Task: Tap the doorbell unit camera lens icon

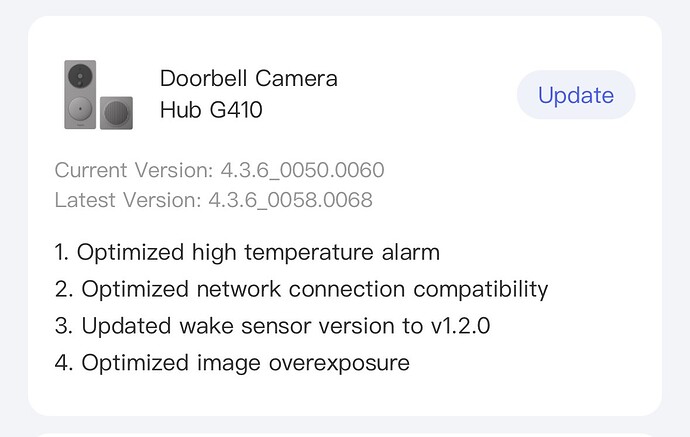Action: [x=80, y=76]
